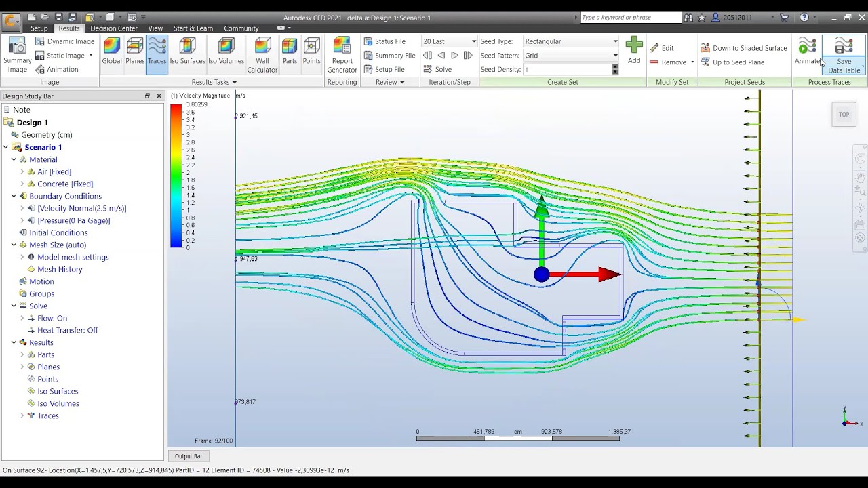The image size is (868, 488).
Task: Click Up to Seed Plane
Action: click(x=732, y=62)
